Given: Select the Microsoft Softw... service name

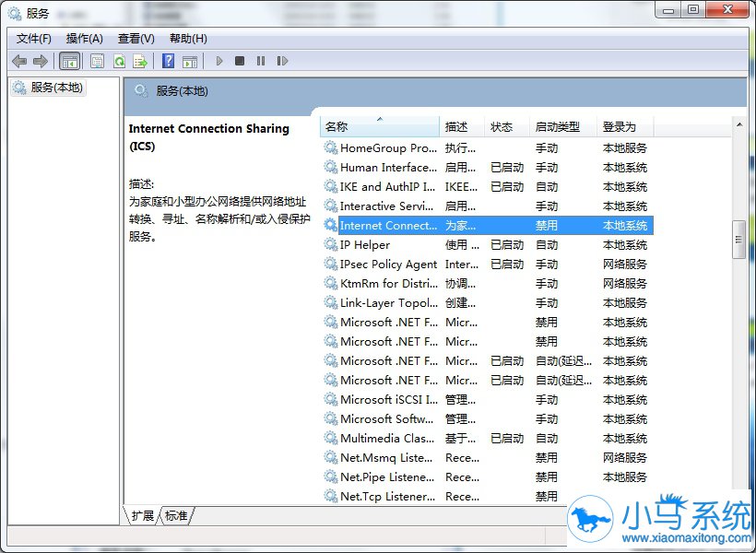Looking at the screenshot, I should (x=387, y=419).
